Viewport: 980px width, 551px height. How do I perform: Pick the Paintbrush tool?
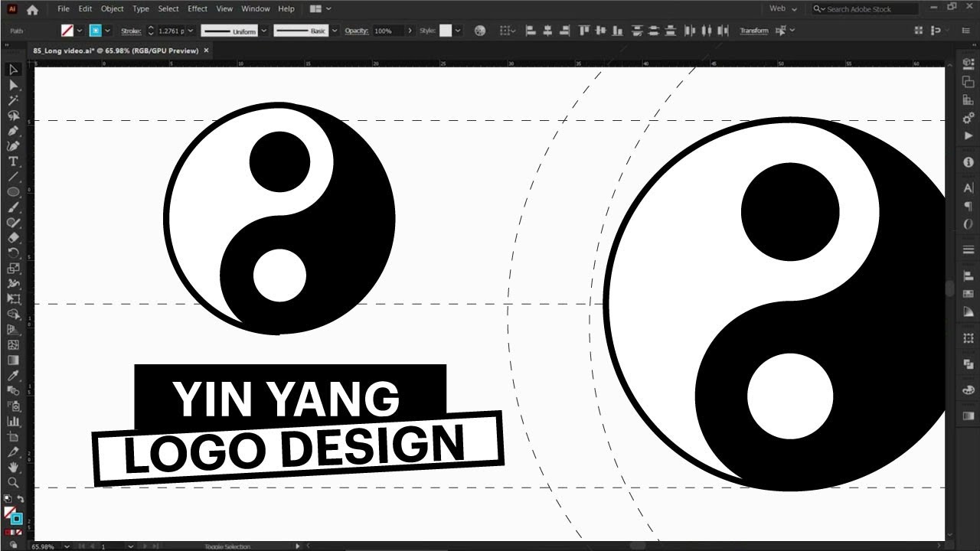(13, 207)
